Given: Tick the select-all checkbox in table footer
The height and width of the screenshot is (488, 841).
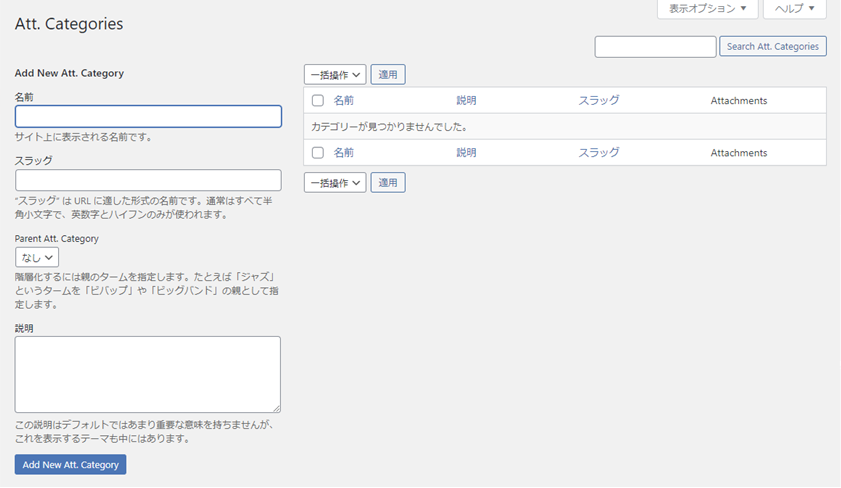Looking at the screenshot, I should click(318, 153).
